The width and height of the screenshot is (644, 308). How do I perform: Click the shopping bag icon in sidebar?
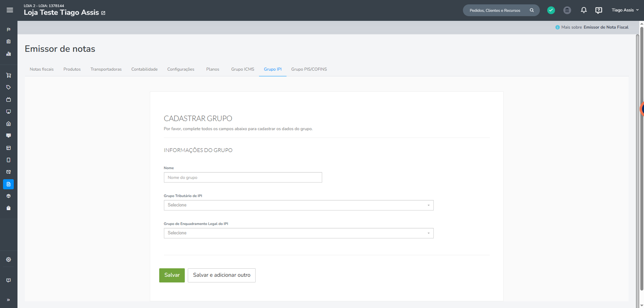[x=9, y=208]
